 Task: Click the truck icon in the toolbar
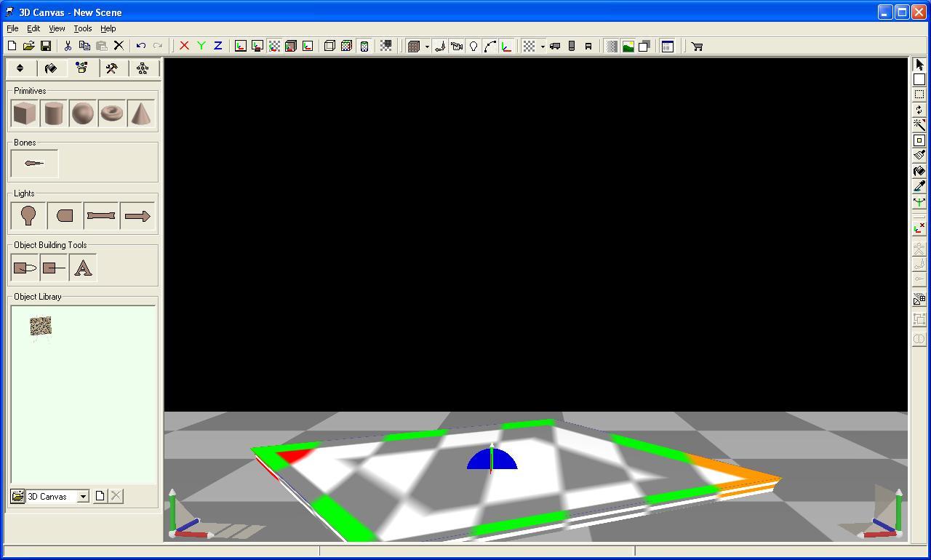555,47
